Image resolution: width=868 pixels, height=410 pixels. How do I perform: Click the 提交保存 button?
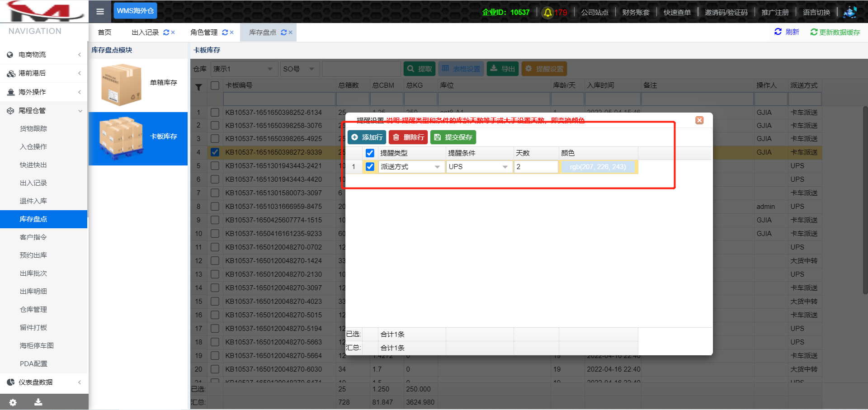click(x=453, y=137)
